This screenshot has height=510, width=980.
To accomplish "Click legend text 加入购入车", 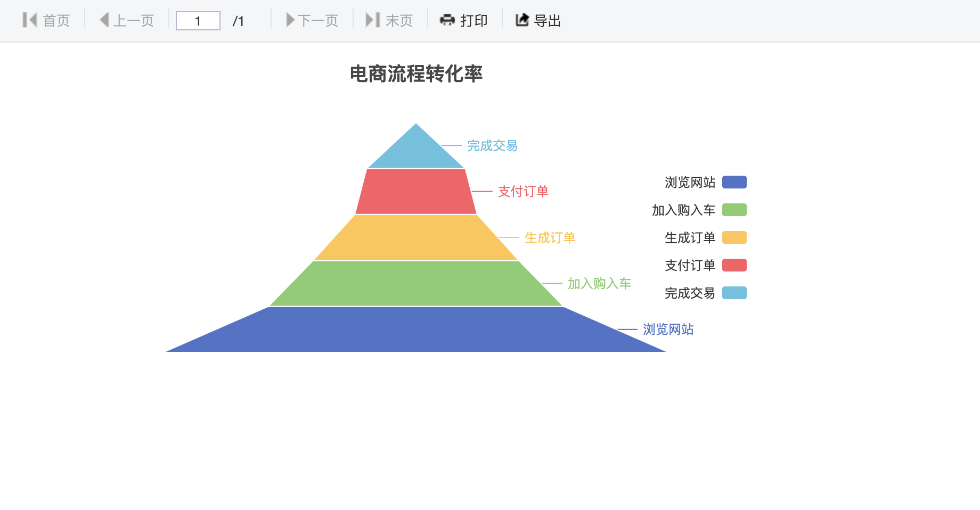I will click(x=683, y=210).
